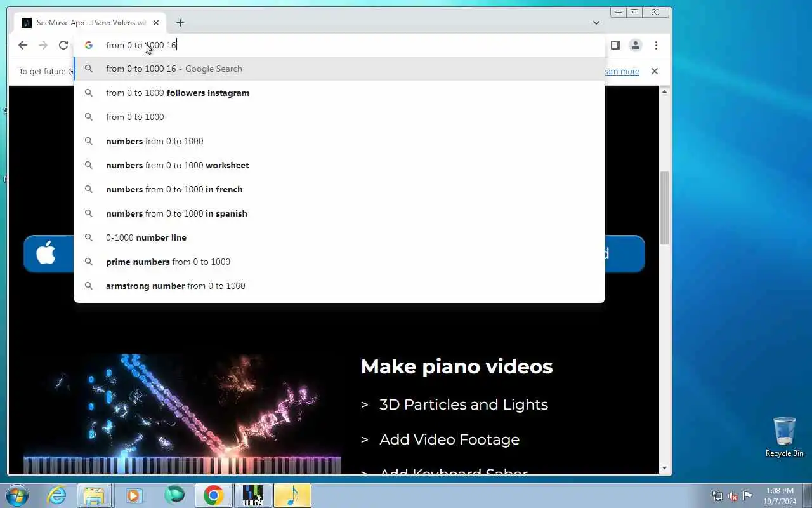The height and width of the screenshot is (508, 812).
Task: Open the piano keyboard app taskbar icon
Action: (x=252, y=495)
